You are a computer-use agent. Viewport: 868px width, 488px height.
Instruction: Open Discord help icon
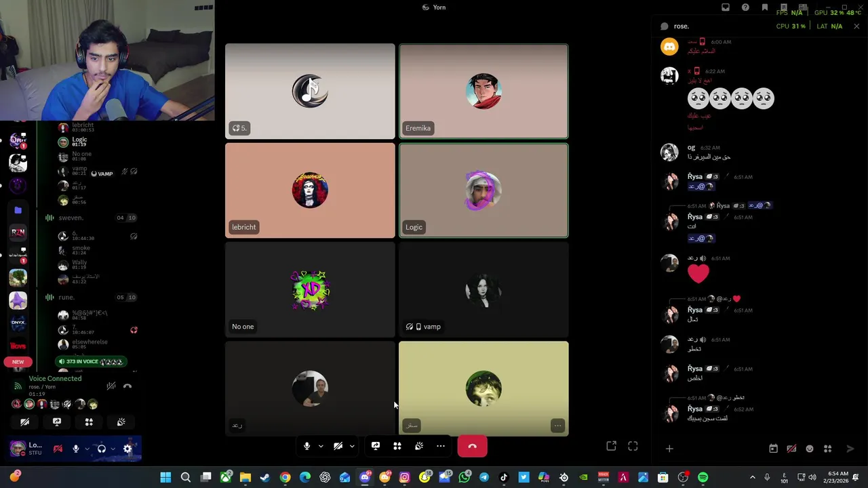click(x=745, y=7)
